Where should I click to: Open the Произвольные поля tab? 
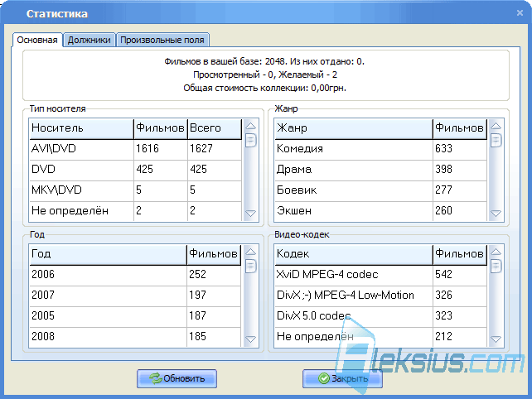162,40
